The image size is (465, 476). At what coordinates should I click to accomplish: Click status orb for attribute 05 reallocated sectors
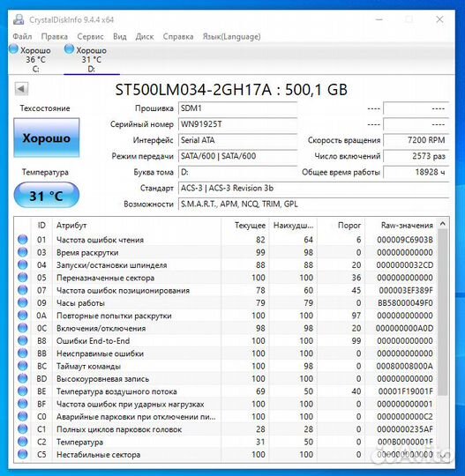click(x=22, y=278)
